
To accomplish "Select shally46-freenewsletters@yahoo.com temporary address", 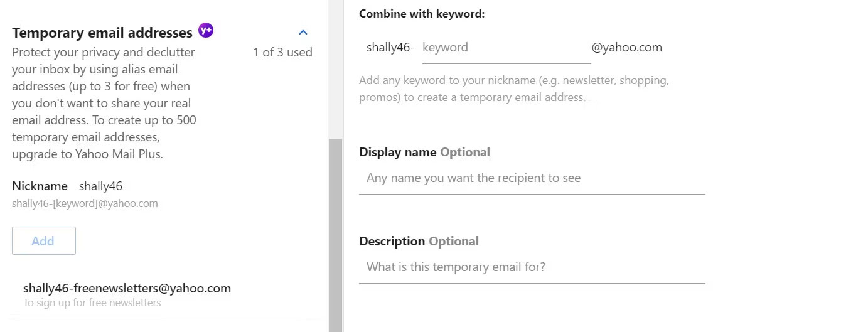I will point(127,289).
